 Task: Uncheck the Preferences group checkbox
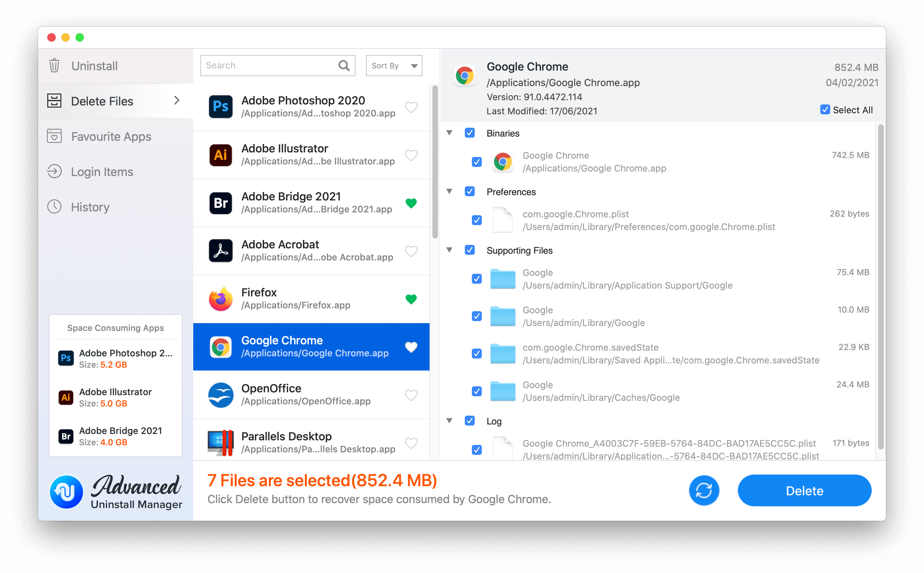click(x=469, y=191)
